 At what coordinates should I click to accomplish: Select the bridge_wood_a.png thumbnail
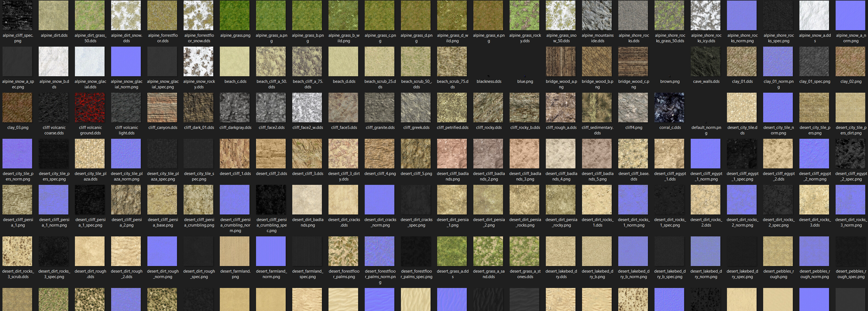pos(561,62)
